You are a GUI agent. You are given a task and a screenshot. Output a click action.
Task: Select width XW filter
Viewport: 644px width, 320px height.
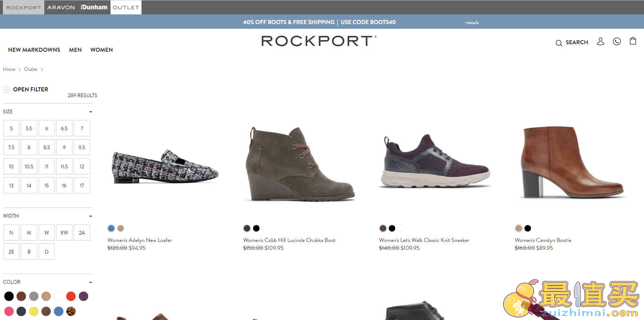(64, 233)
